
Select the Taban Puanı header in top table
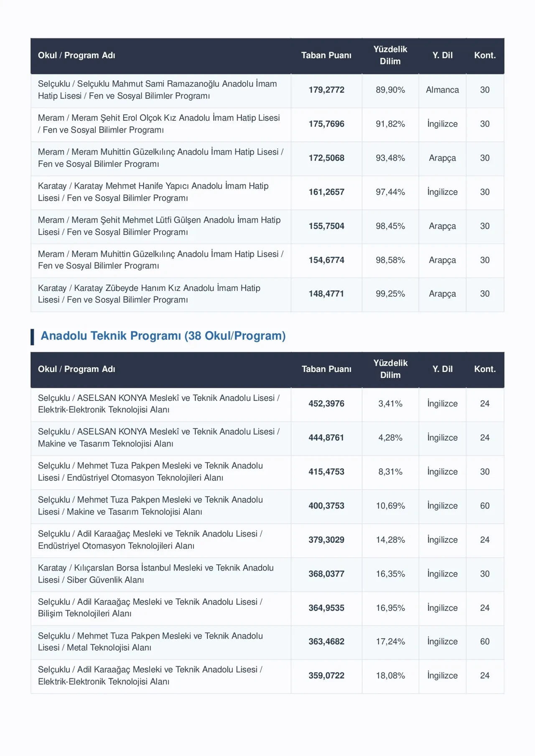(326, 56)
